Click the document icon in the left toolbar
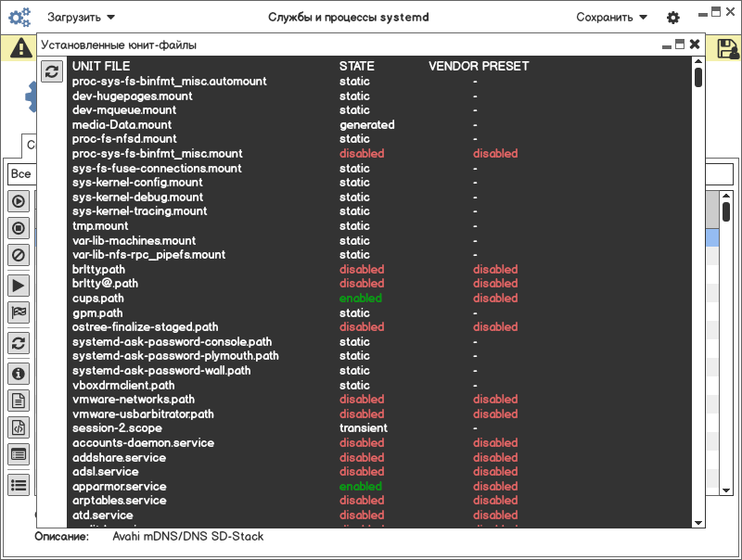The width and height of the screenshot is (742, 560). click(x=19, y=401)
